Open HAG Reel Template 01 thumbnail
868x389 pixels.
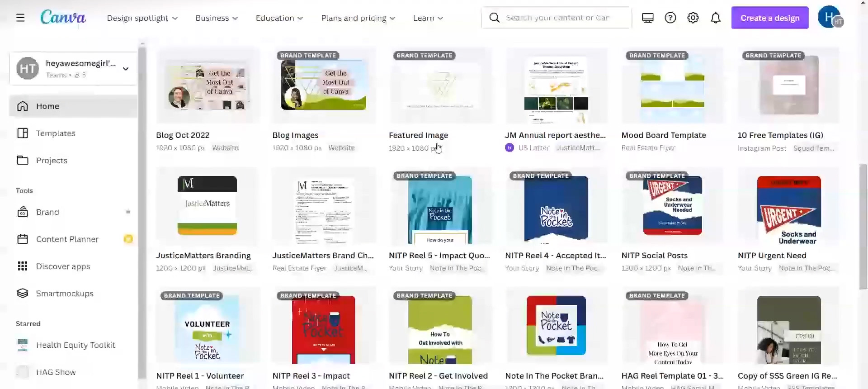pyautogui.click(x=673, y=326)
